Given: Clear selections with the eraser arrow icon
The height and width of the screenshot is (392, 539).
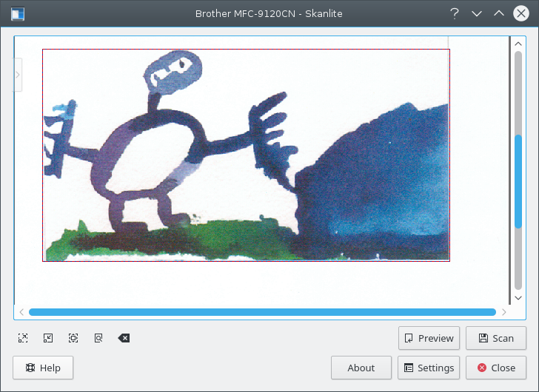Looking at the screenshot, I should click(x=124, y=338).
